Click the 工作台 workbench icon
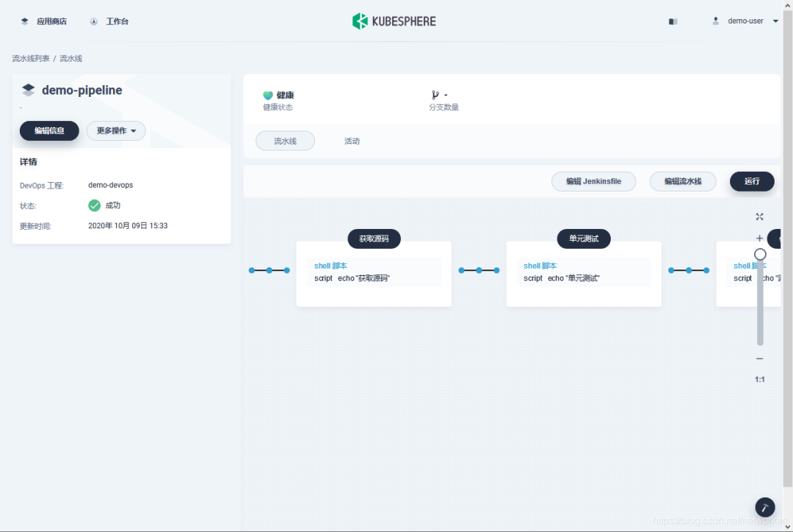This screenshot has height=532, width=793. (93, 21)
